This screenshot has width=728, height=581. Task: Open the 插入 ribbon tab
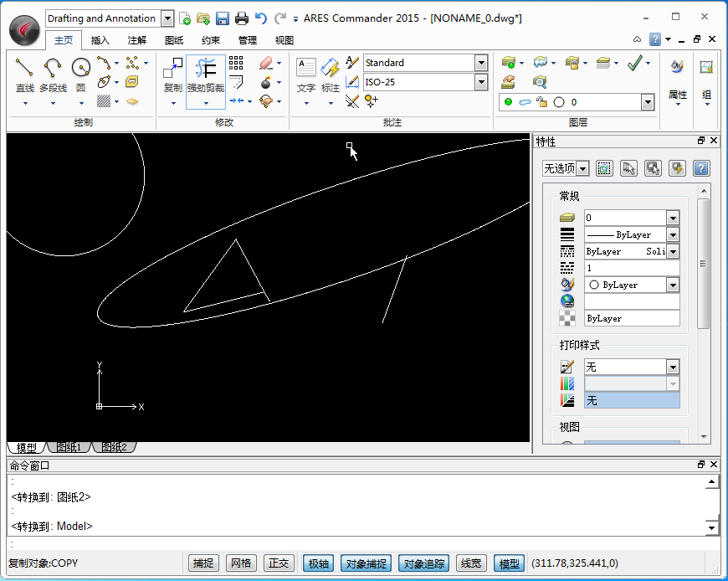point(100,40)
